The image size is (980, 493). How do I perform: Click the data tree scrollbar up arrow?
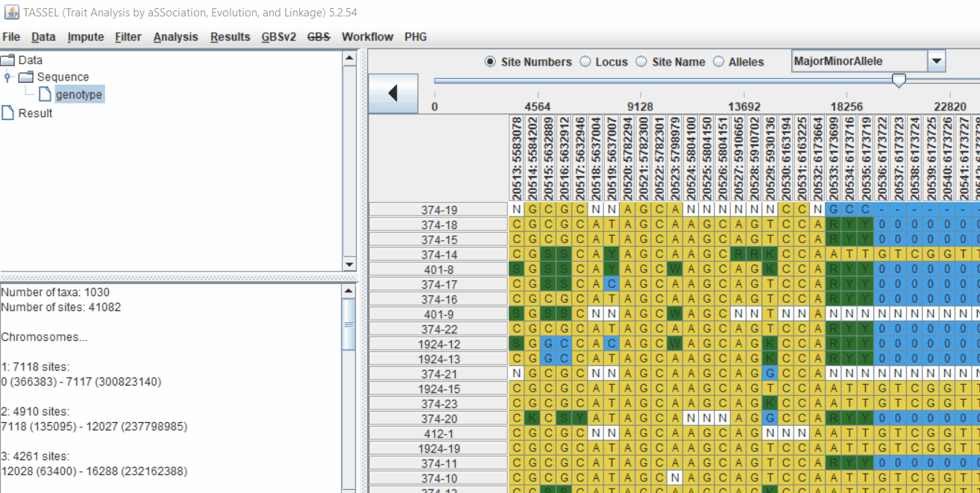[349, 57]
